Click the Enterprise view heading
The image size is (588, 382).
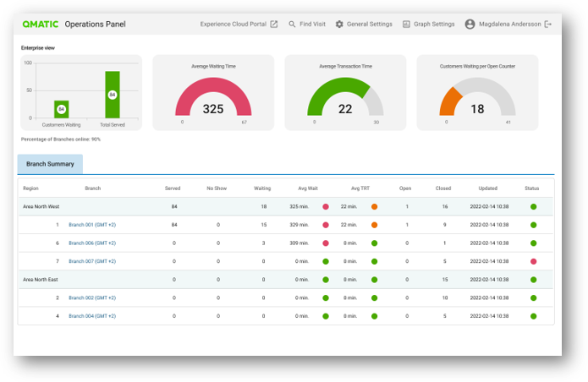[x=38, y=48]
